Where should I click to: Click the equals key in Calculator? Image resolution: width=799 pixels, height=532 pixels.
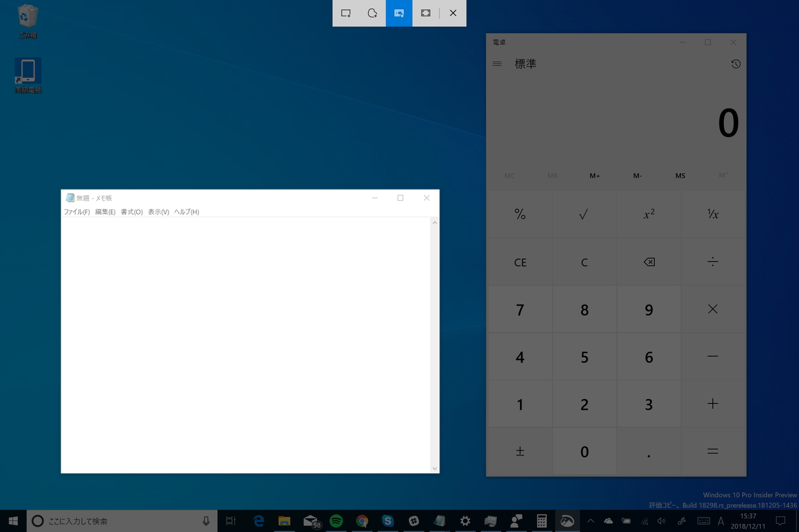713,452
